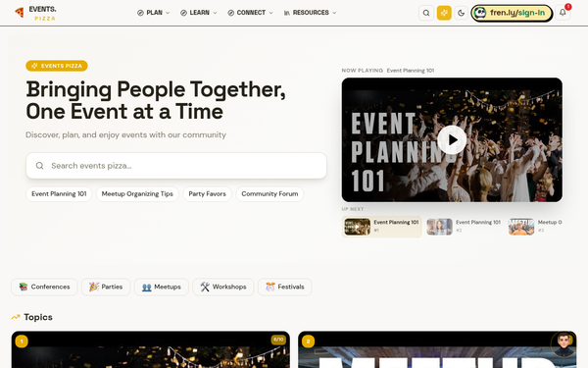Expand the Resources menu
The width and height of the screenshot is (588, 368).
pos(310,13)
